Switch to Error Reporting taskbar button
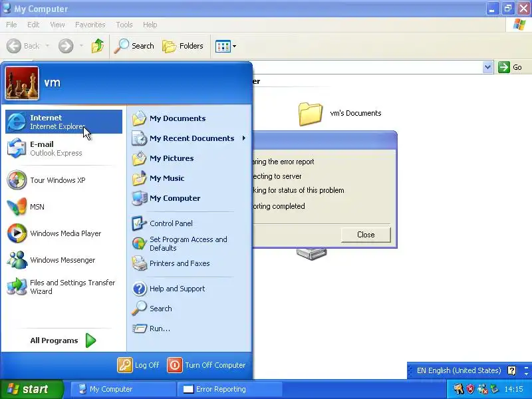This screenshot has height=399, width=532. coord(230,389)
